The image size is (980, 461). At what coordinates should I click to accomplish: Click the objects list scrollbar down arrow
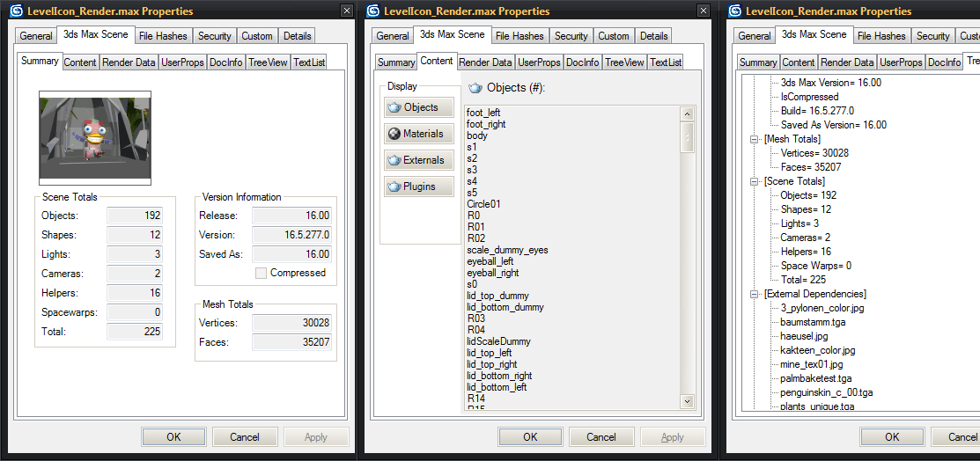pyautogui.click(x=687, y=401)
